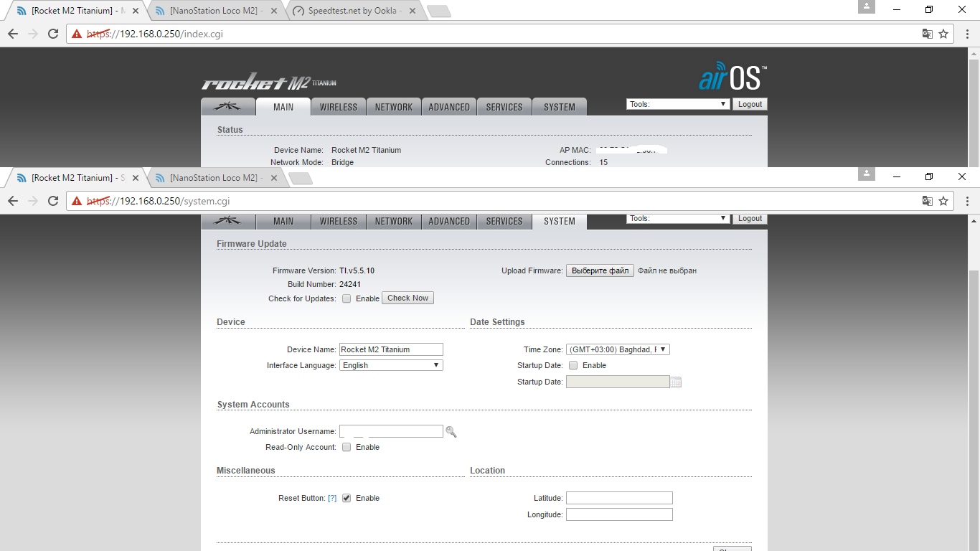980x551 pixels.
Task: Go back in the index.cgi browser window
Action: (13, 34)
